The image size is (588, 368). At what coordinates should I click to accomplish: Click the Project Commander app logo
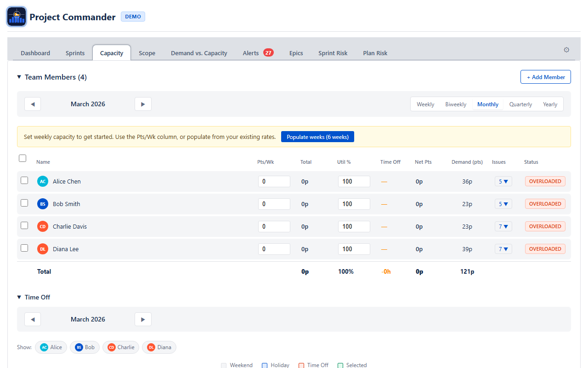point(17,17)
